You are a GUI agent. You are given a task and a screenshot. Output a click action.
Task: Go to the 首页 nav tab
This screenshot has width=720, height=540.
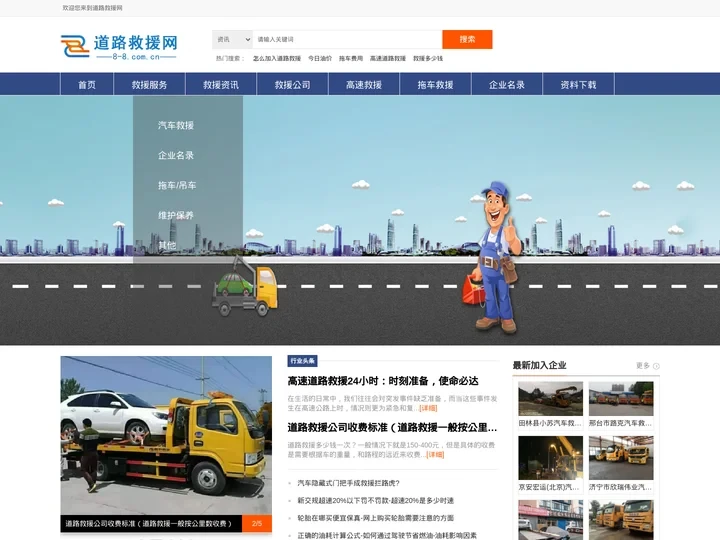point(87,84)
